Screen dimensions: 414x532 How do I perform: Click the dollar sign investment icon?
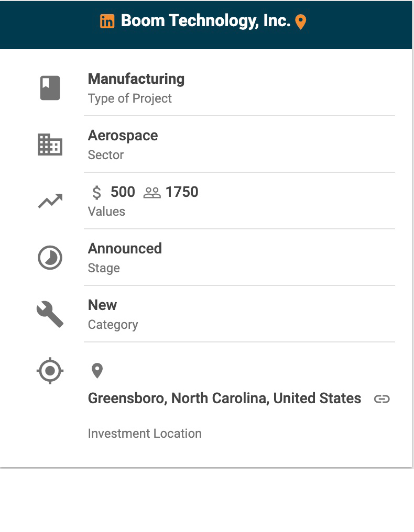point(97,193)
